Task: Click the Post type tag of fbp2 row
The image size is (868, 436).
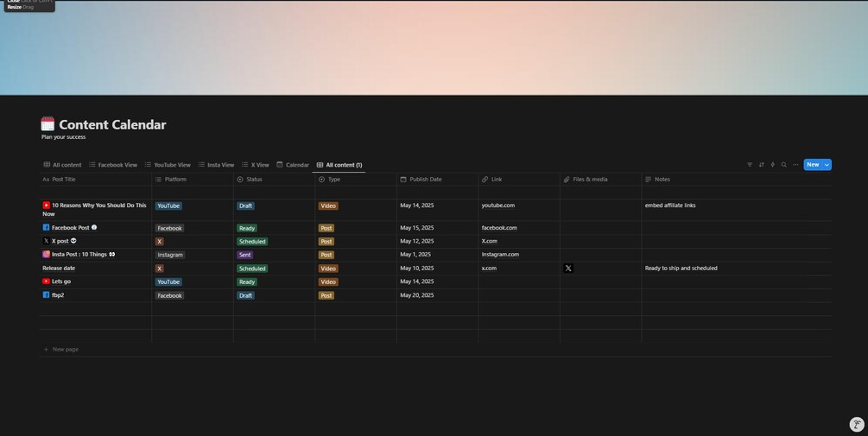Action: click(x=326, y=295)
